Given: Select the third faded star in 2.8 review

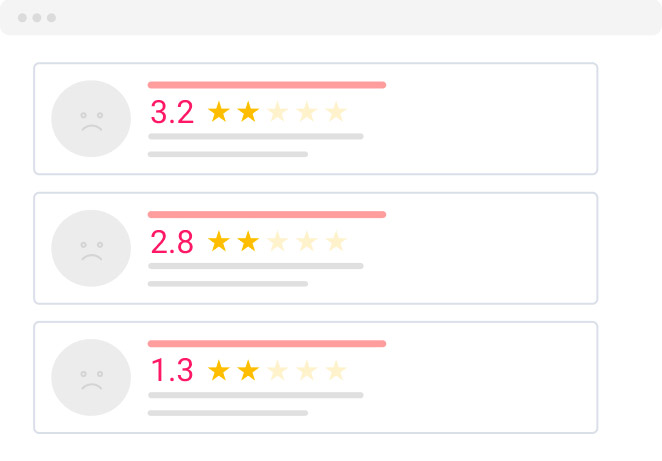Looking at the screenshot, I should 277,241.
